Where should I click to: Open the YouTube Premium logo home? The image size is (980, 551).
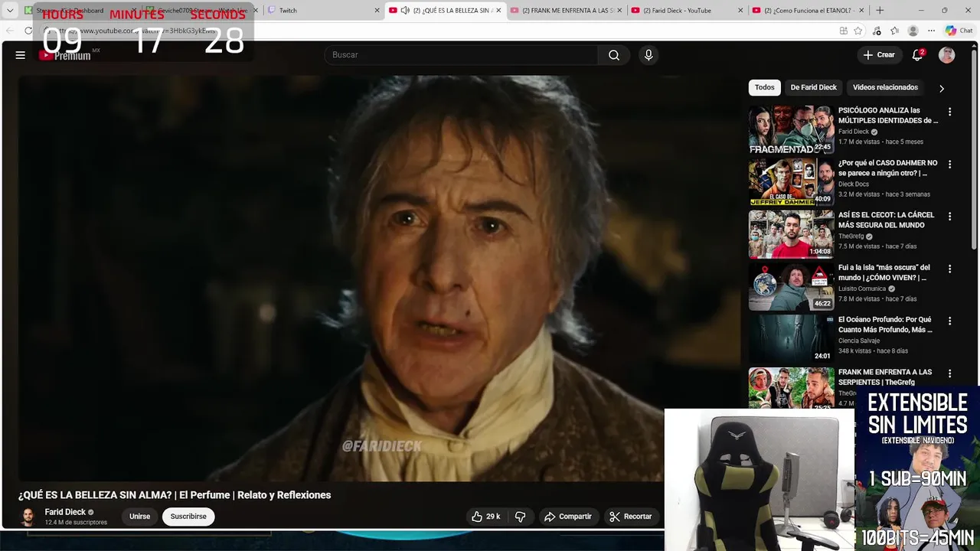coord(65,55)
